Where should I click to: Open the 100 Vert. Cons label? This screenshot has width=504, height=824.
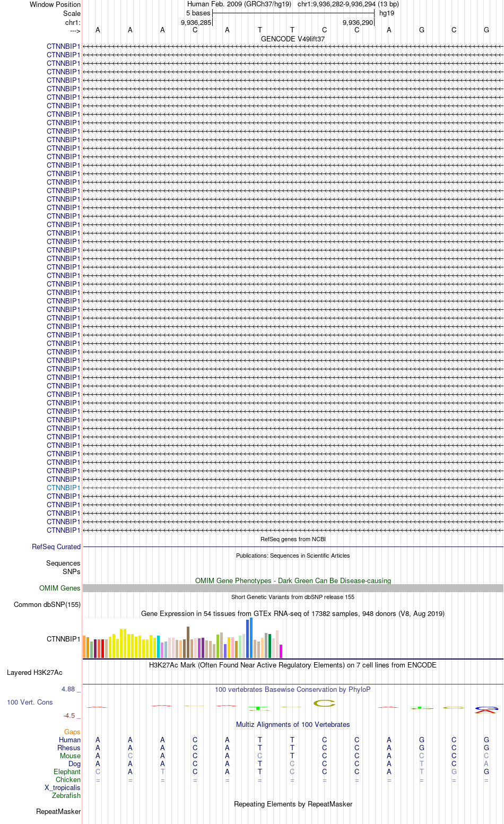[30, 702]
